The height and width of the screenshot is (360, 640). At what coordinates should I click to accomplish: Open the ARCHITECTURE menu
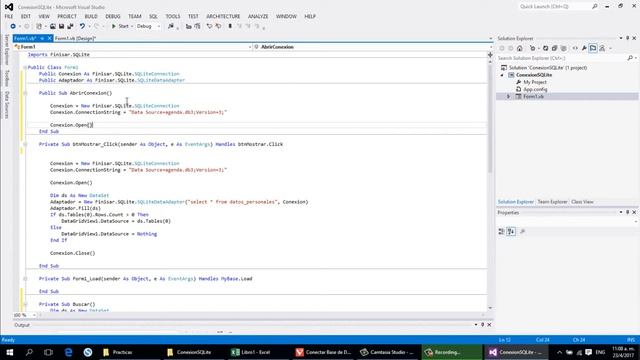tap(223, 16)
